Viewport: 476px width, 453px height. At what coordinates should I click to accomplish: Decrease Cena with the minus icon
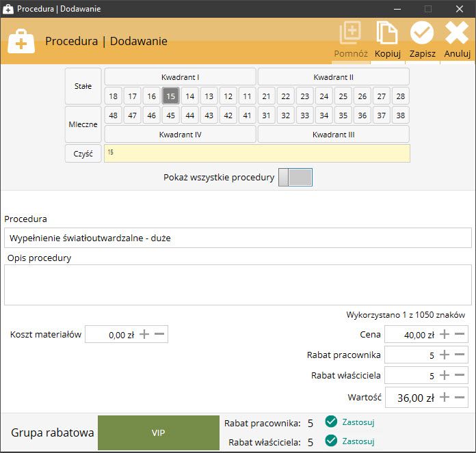pyautogui.click(x=460, y=334)
